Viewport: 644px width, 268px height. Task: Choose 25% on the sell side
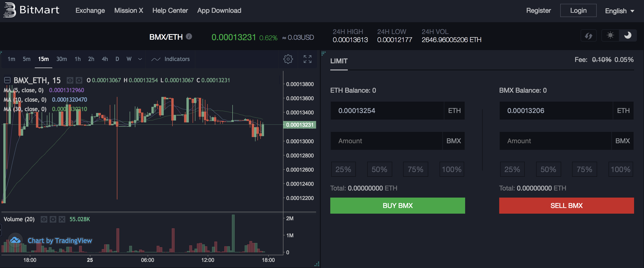(x=512, y=169)
